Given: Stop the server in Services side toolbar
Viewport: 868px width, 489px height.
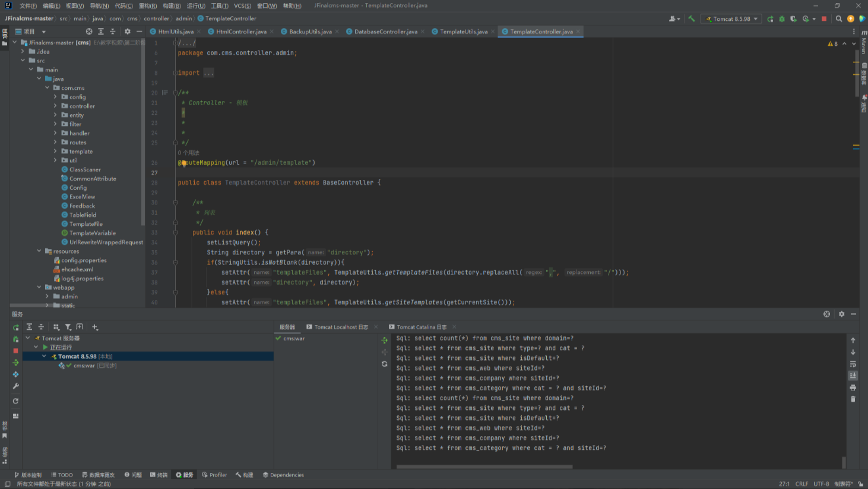Looking at the screenshot, I should click(16, 351).
